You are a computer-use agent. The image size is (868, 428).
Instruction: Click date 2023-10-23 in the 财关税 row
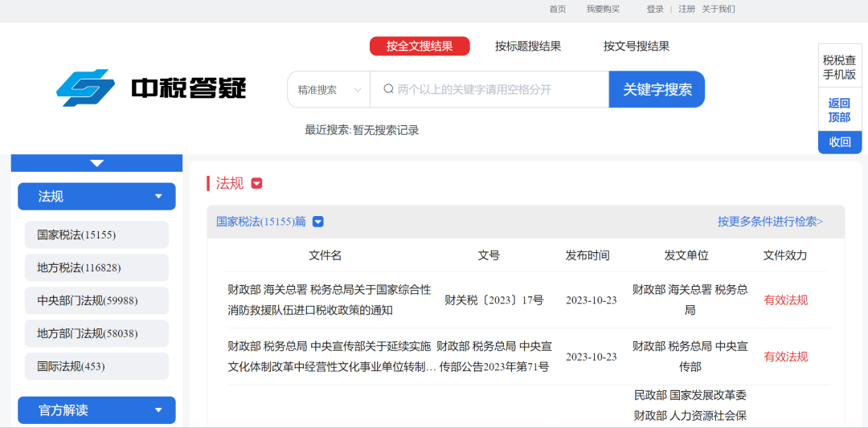pos(592,300)
